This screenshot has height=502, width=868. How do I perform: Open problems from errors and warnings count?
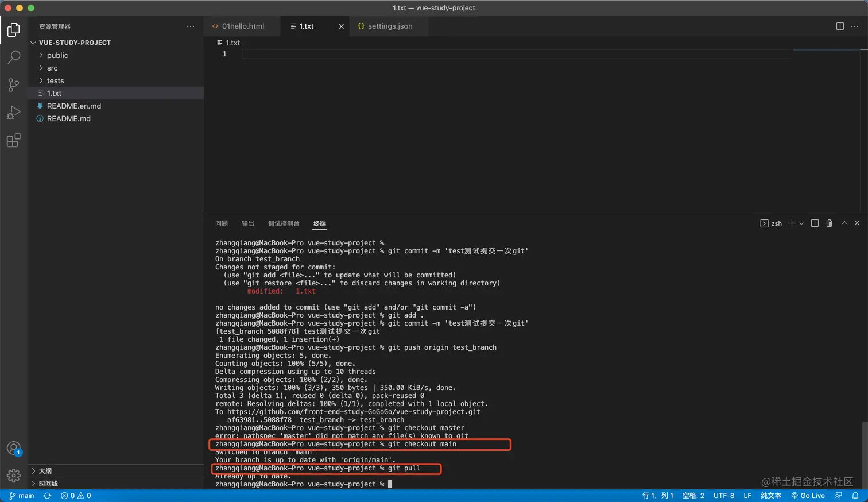[x=76, y=496]
